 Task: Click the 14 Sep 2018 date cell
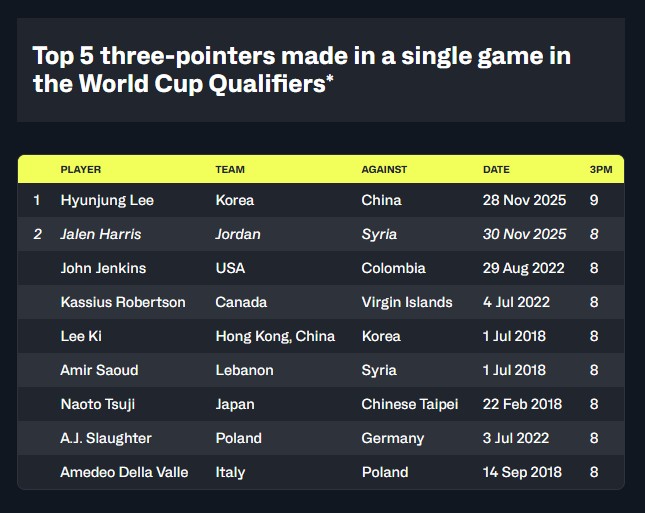[523, 472]
